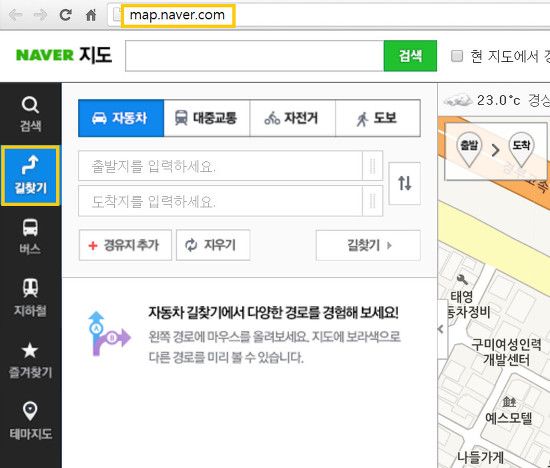Click the 나들가게 map label
The width and height of the screenshot is (550, 468).
pyautogui.click(x=480, y=457)
